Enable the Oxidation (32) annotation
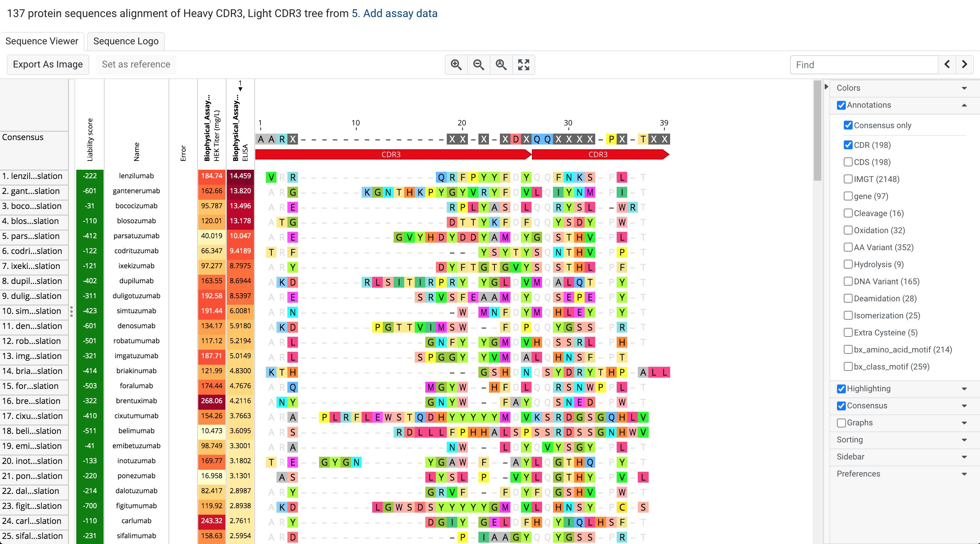Image resolution: width=980 pixels, height=544 pixels. [x=848, y=230]
